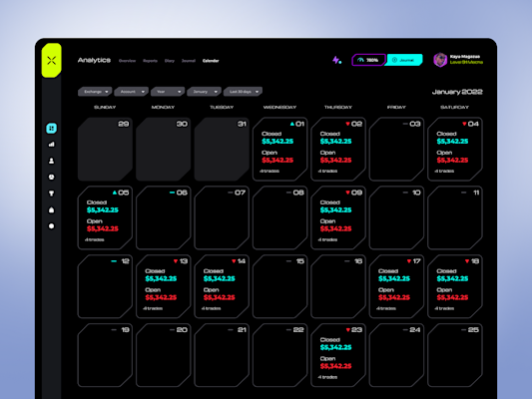Image resolution: width=532 pixels, height=399 pixels.
Task: Switch to the Overview tab
Action: click(127, 61)
